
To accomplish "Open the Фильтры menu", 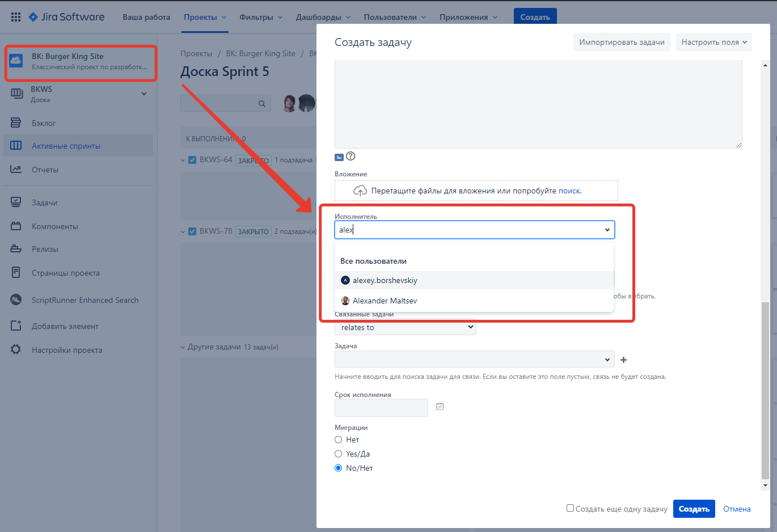I will pyautogui.click(x=260, y=17).
